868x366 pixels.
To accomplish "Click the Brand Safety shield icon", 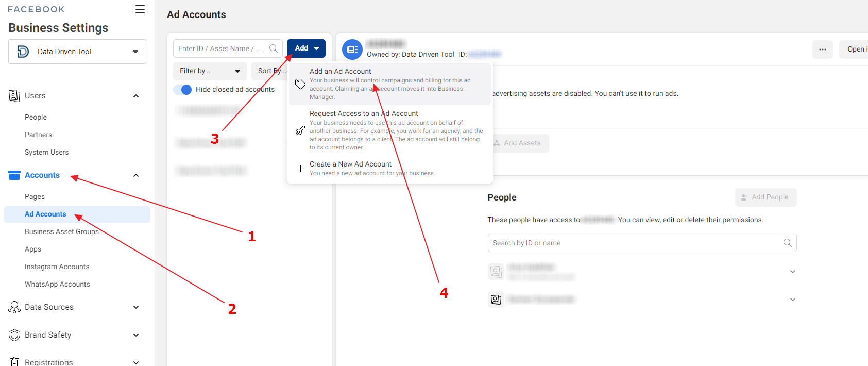I will point(14,335).
